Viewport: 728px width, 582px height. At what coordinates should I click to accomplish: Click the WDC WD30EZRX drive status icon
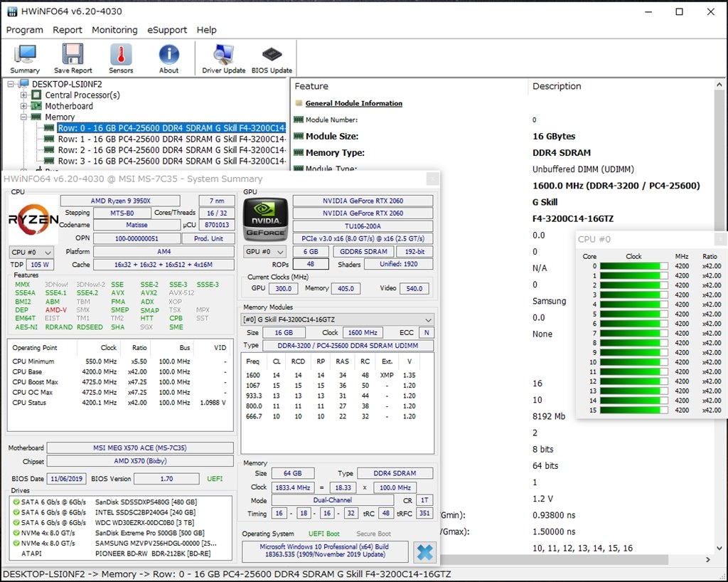(x=16, y=522)
